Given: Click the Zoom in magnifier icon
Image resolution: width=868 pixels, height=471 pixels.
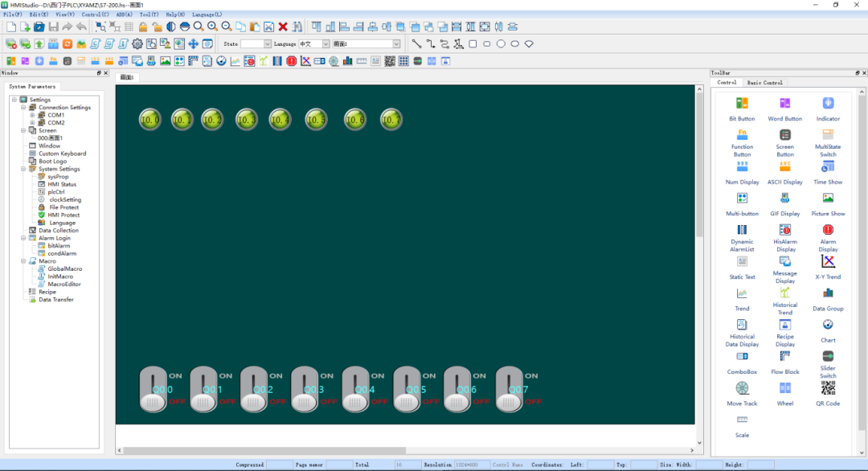Looking at the screenshot, I should [212, 27].
